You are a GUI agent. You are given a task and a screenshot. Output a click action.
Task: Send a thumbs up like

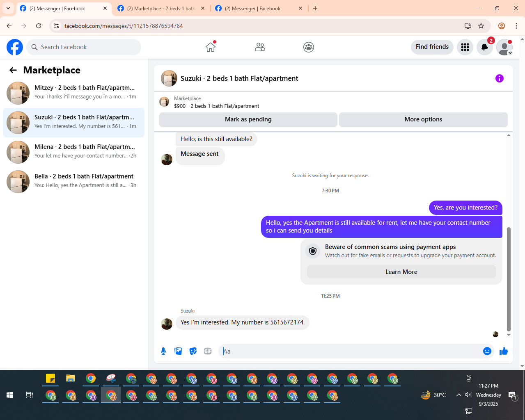coord(504,351)
